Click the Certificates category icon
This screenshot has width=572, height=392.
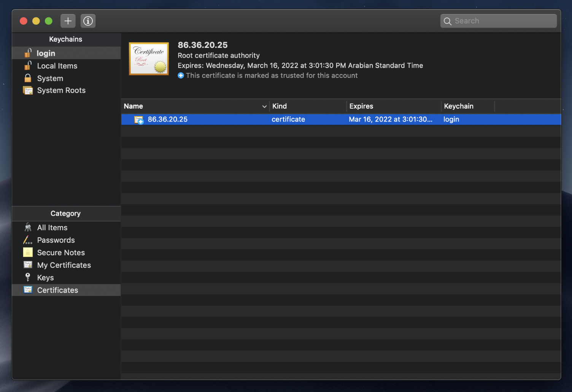coord(28,289)
